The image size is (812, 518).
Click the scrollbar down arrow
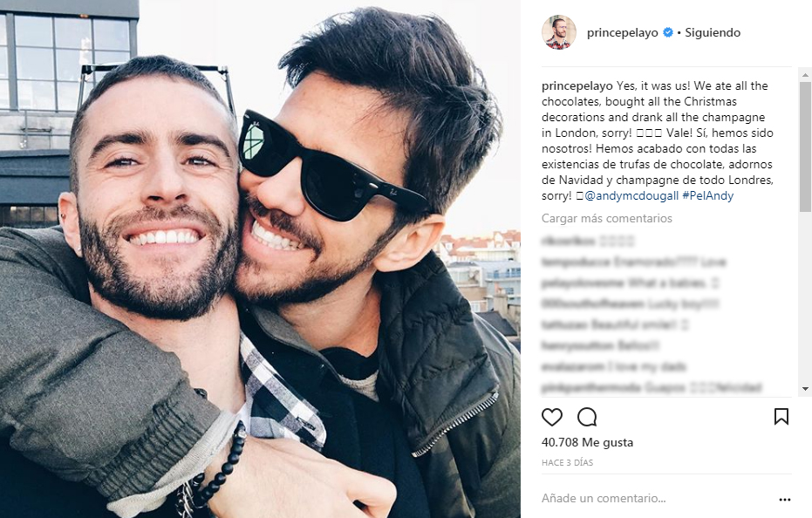click(x=805, y=389)
